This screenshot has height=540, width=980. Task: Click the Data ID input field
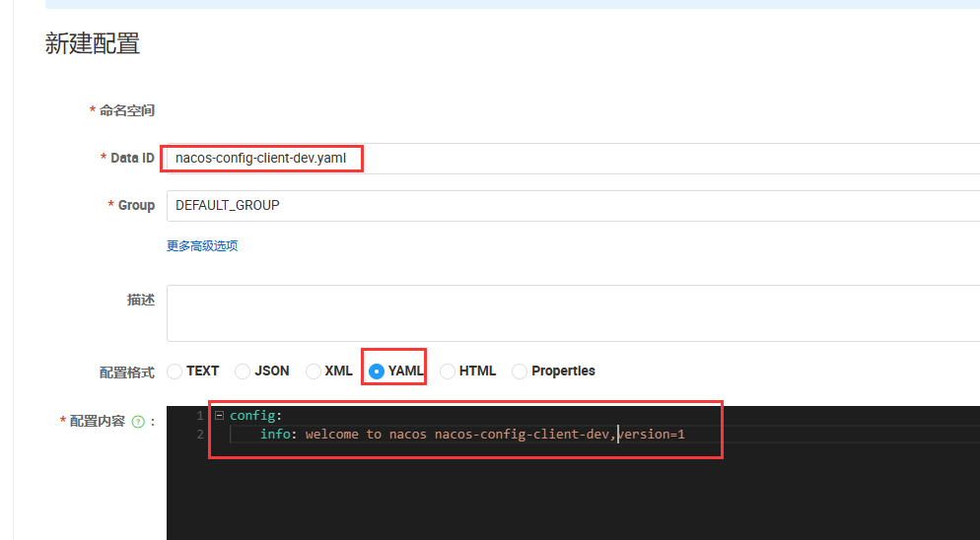(x=573, y=158)
